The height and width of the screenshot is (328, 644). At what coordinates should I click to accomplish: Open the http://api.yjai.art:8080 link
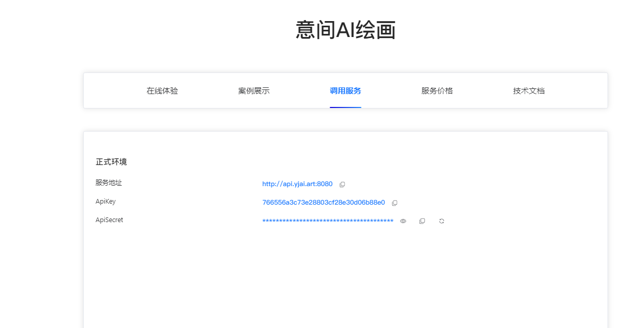(x=297, y=184)
